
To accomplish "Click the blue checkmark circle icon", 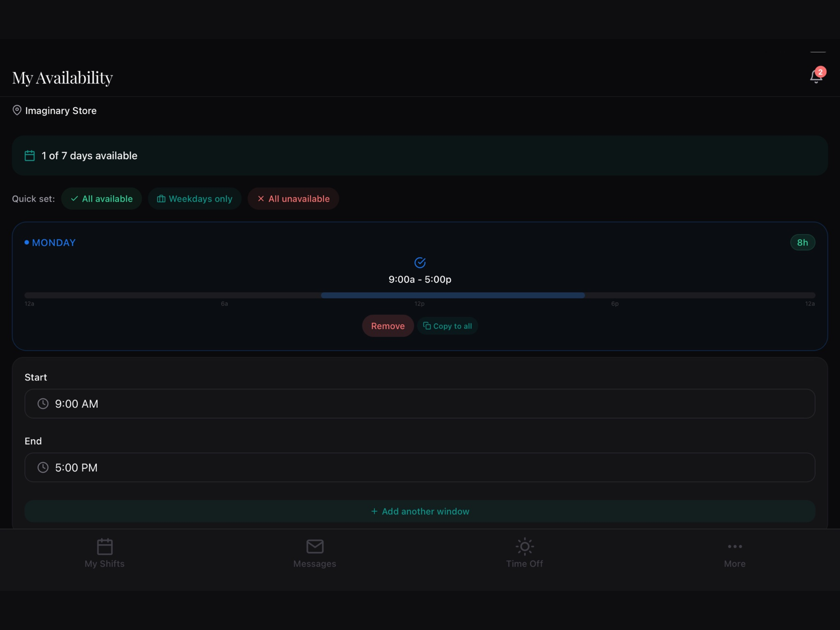I will pyautogui.click(x=420, y=263).
